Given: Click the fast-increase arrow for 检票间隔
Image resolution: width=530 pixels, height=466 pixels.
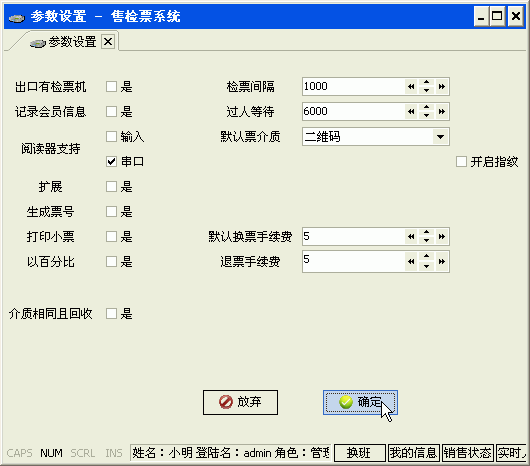Looking at the screenshot, I should 441,87.
